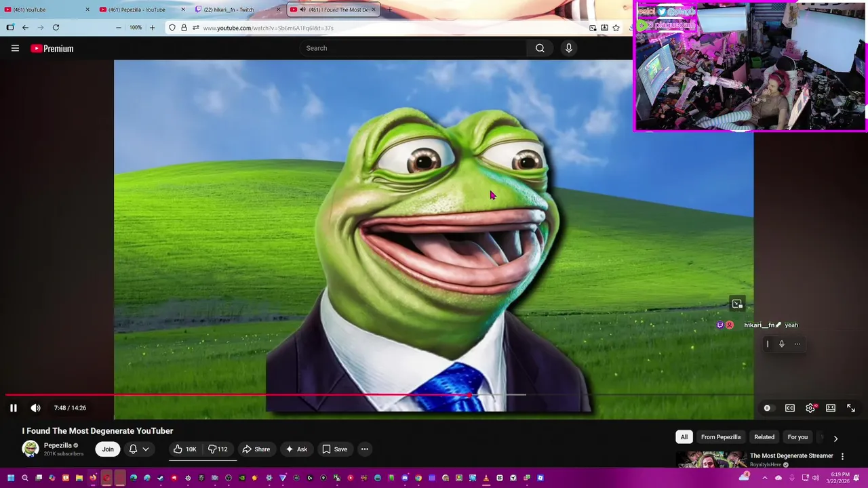Screen dimensions: 868x488
Task: Click the overlay microphone icon
Action: (782, 344)
